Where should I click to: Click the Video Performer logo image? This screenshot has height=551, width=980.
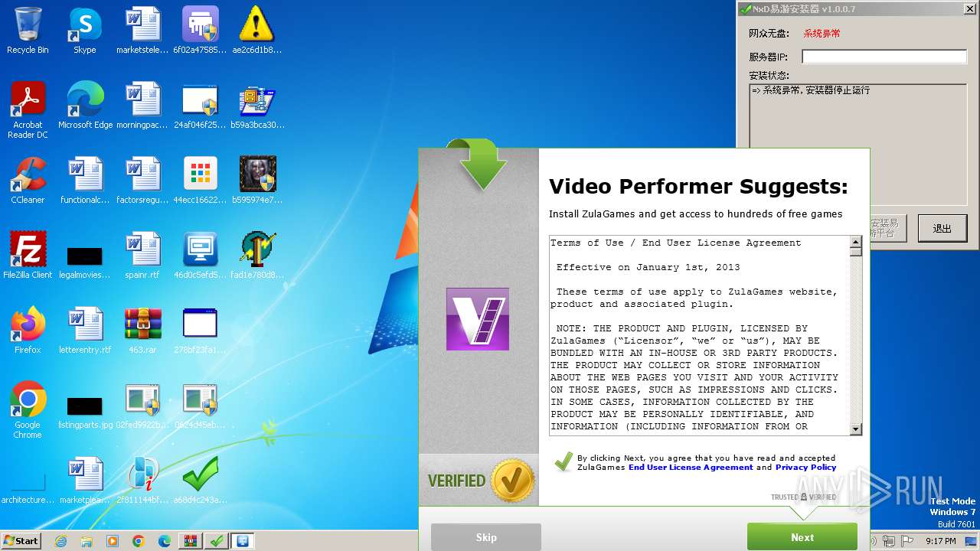coord(478,319)
